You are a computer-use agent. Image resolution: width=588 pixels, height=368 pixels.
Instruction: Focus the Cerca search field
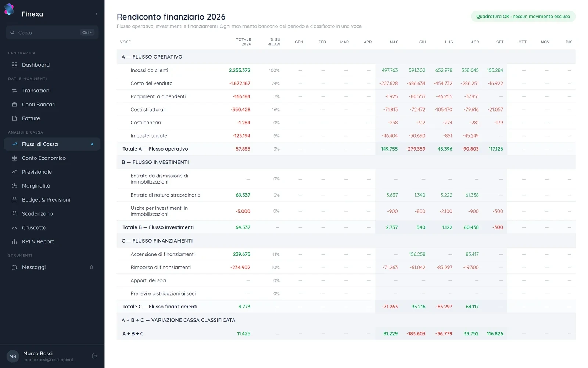click(x=52, y=32)
